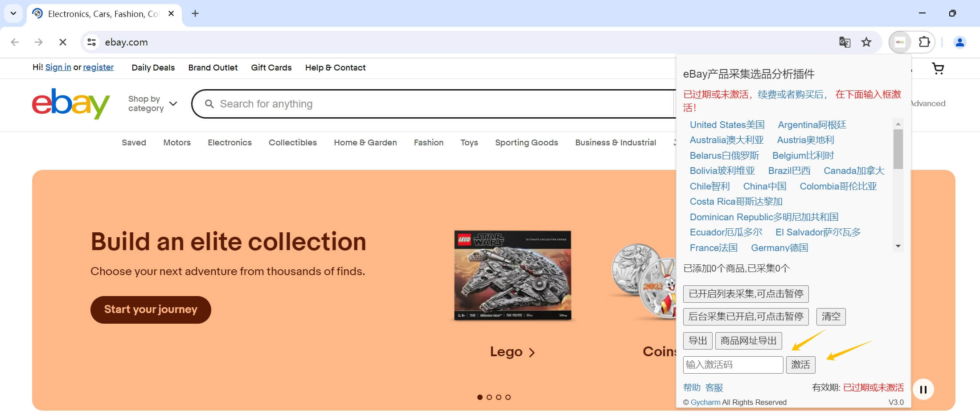Open the 帮助 help link
The height and width of the screenshot is (416, 980).
pos(692,388)
